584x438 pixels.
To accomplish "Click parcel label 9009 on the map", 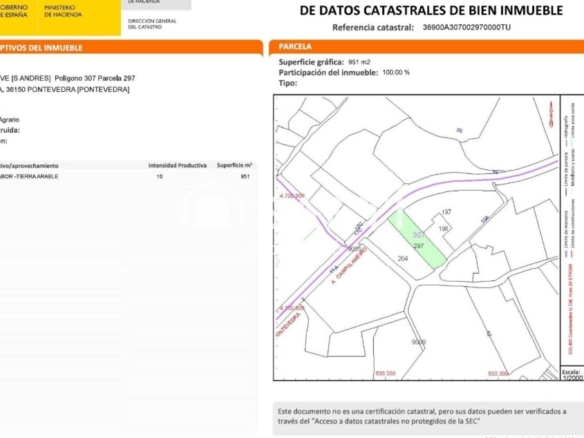I will 419,342.
